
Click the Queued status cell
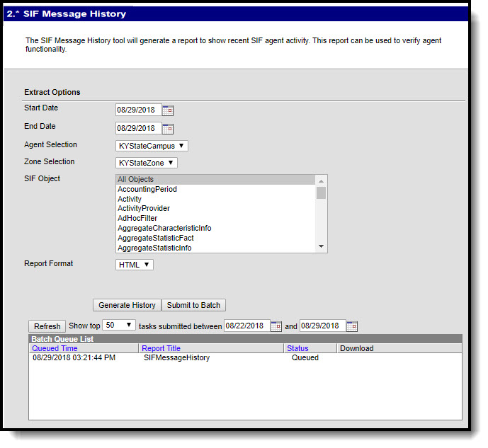click(x=305, y=357)
